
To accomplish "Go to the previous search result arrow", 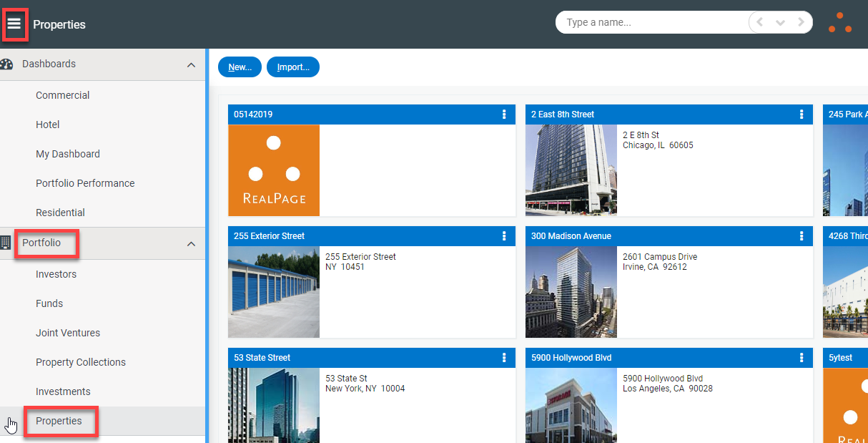I will point(759,22).
